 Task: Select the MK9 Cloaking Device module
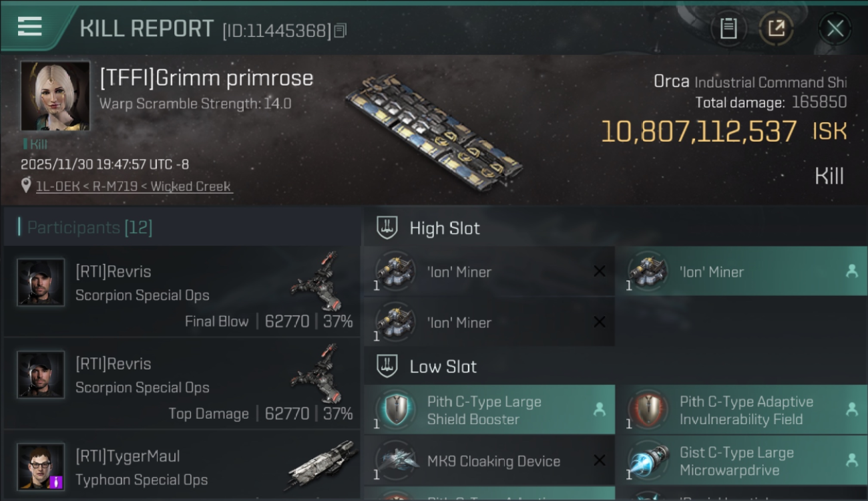489,460
